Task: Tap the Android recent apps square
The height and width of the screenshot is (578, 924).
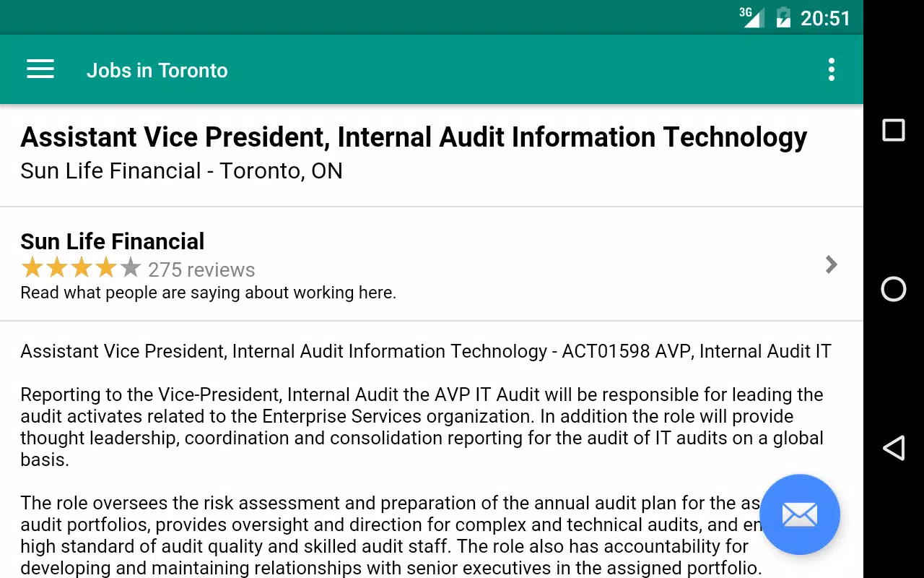Action: coord(894,130)
